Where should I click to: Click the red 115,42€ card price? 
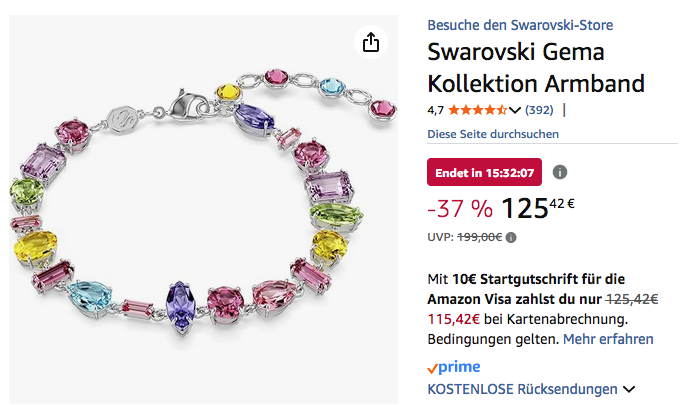click(456, 319)
